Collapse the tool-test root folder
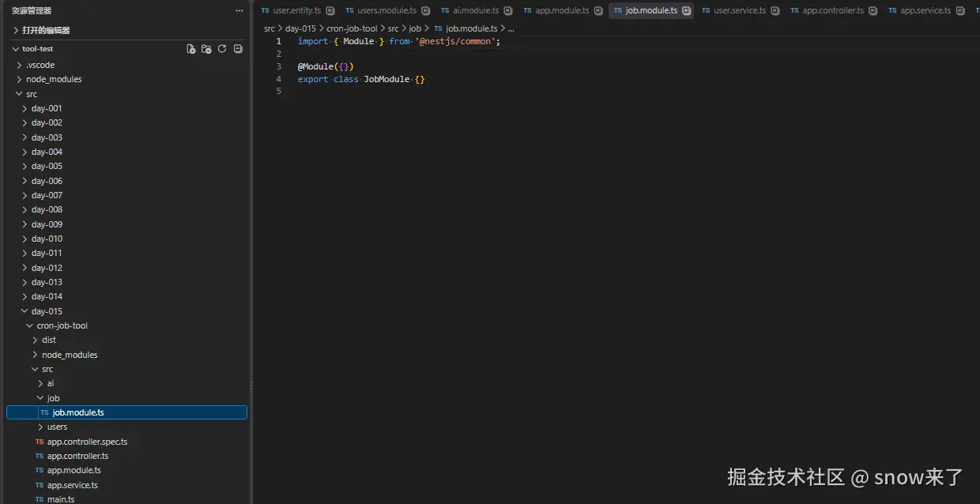Screen dimensions: 980x504 pos(16,49)
